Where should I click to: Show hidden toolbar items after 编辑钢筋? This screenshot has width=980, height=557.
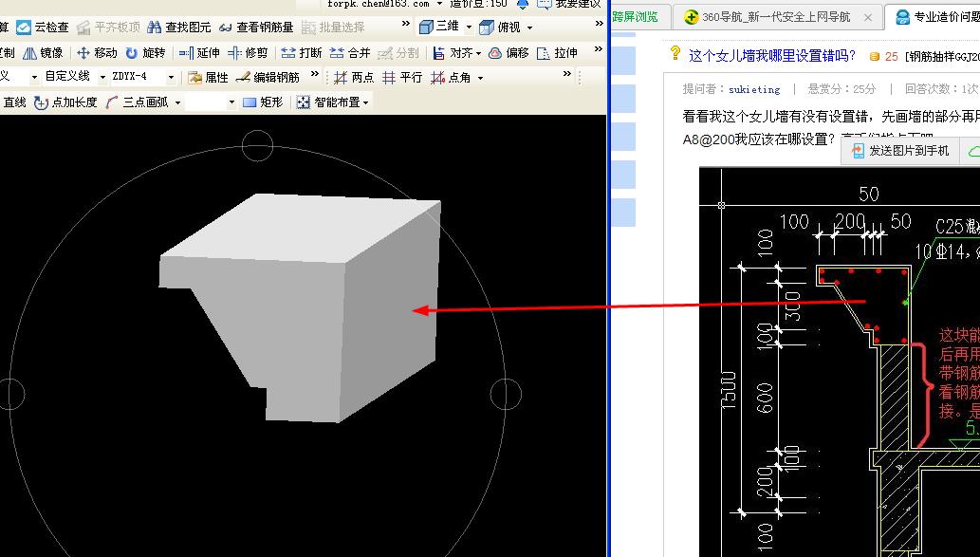[x=314, y=74]
